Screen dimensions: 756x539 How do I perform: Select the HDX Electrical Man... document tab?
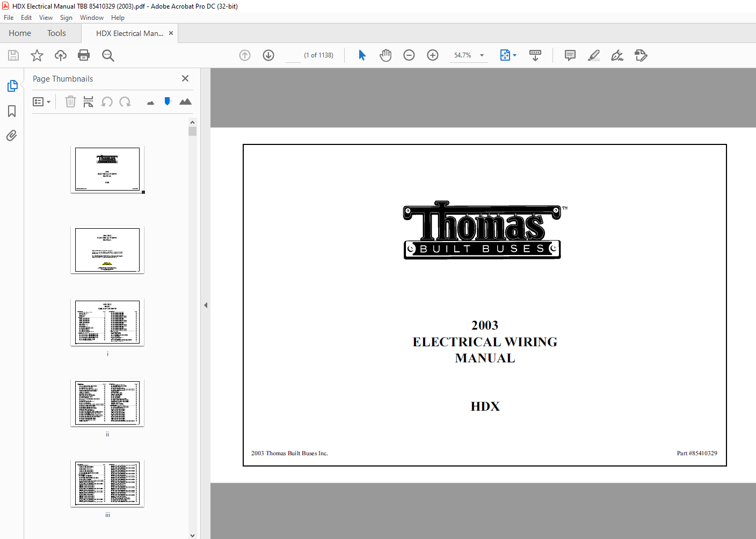[129, 33]
